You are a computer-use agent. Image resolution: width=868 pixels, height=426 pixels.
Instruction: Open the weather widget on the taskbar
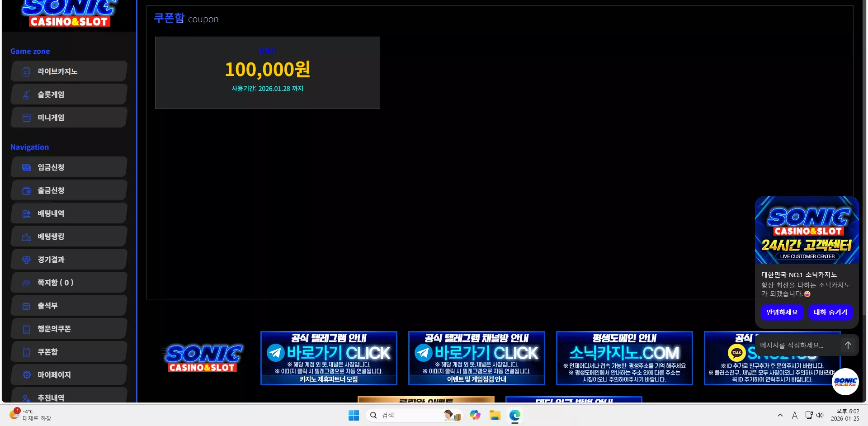click(x=30, y=415)
